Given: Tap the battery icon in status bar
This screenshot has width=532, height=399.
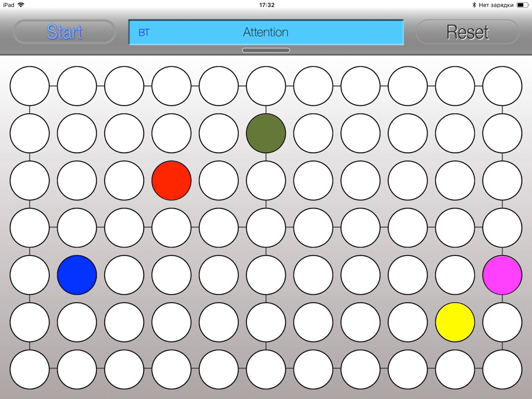Looking at the screenshot, I should point(522,5).
